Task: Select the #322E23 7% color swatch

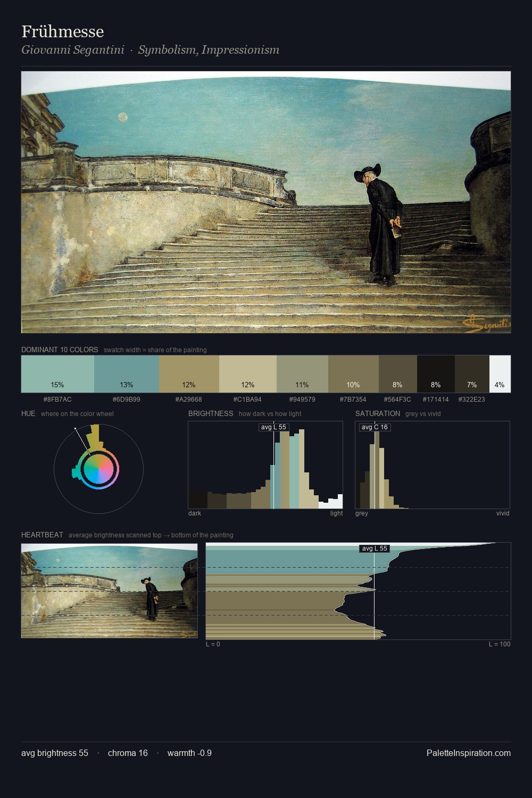Action: click(472, 374)
